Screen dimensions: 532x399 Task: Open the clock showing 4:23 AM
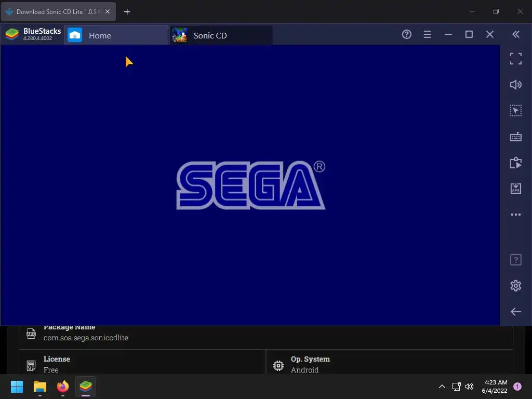coord(495,387)
